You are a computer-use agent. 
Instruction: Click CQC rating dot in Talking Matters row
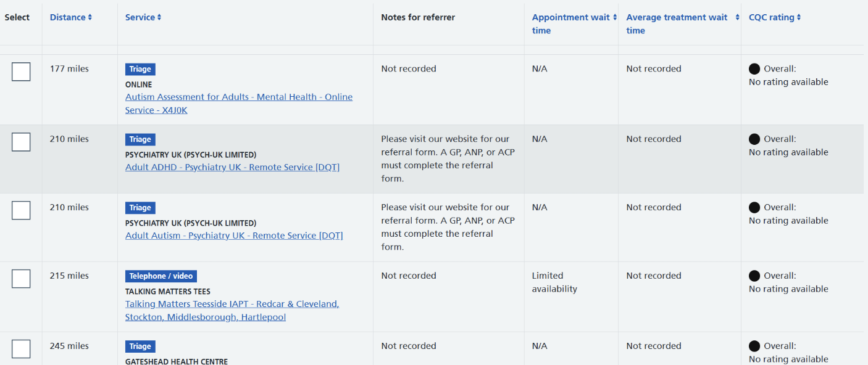click(754, 276)
